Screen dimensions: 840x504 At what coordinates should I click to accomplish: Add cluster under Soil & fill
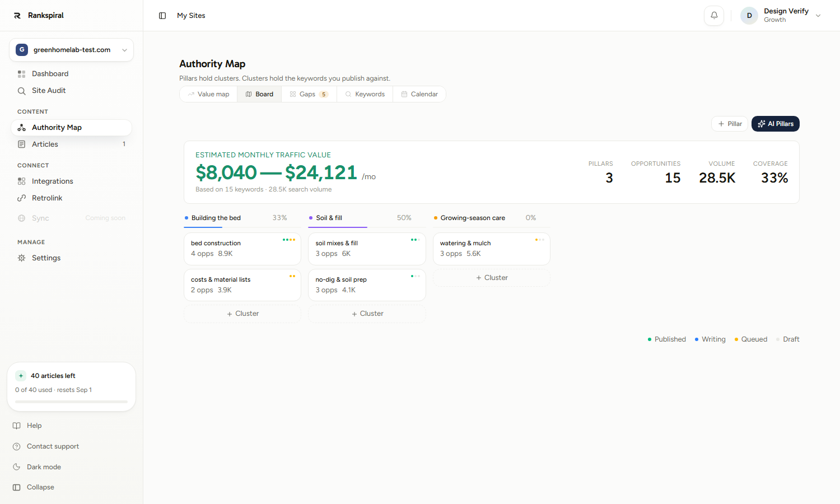367,314
